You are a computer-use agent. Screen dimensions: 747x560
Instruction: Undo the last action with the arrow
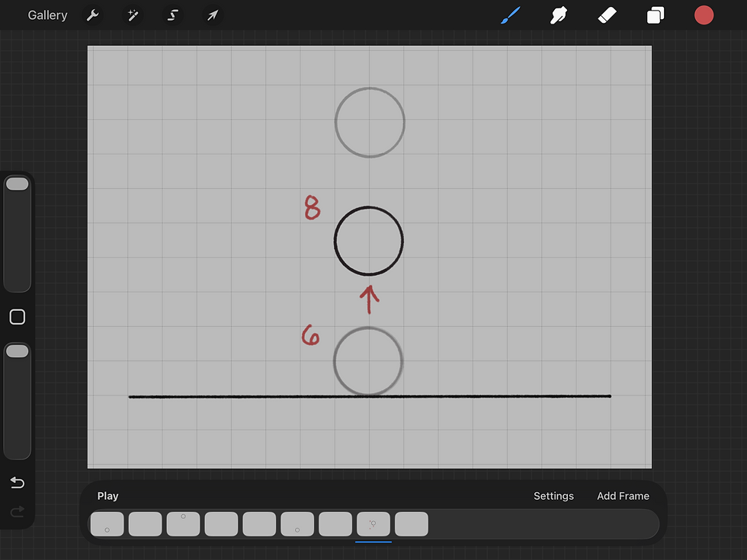click(x=18, y=482)
